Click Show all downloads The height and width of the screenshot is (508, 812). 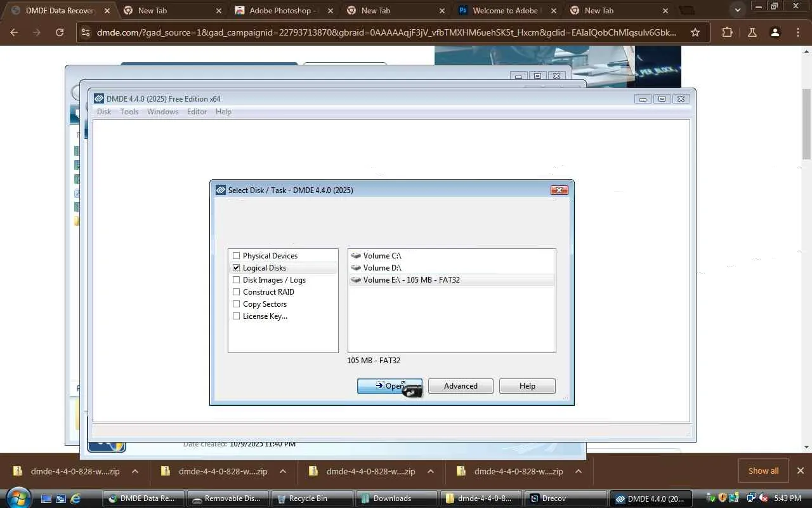pos(764,471)
